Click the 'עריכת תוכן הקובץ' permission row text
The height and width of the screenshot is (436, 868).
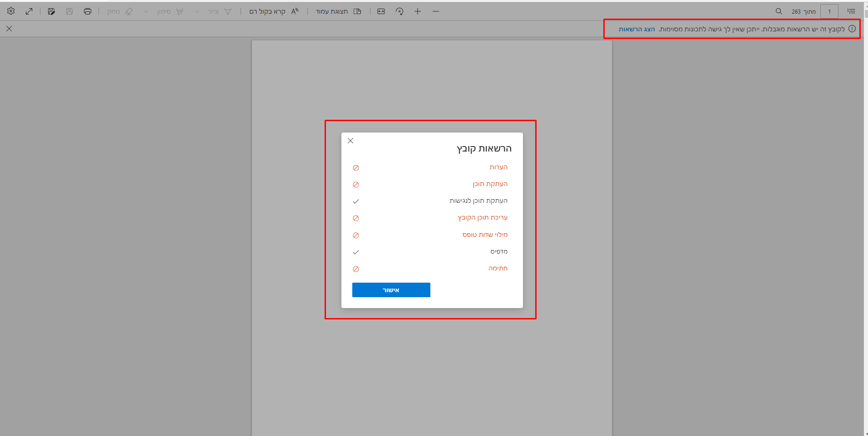coord(483,217)
